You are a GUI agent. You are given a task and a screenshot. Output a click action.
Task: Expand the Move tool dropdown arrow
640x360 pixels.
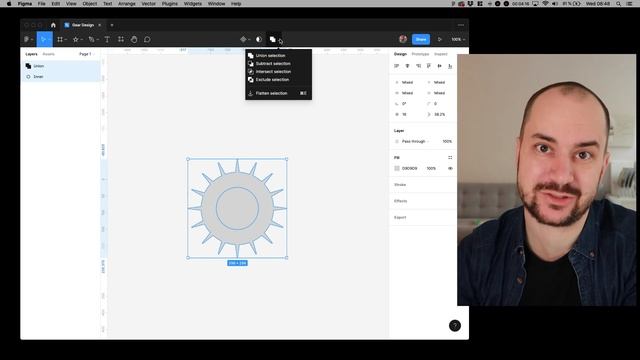click(x=49, y=40)
